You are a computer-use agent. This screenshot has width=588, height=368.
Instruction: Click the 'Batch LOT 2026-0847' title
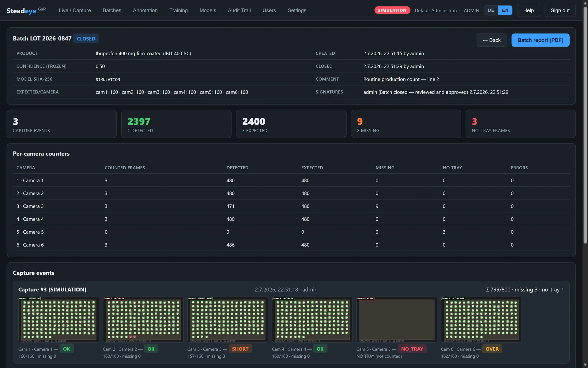pyautogui.click(x=42, y=38)
